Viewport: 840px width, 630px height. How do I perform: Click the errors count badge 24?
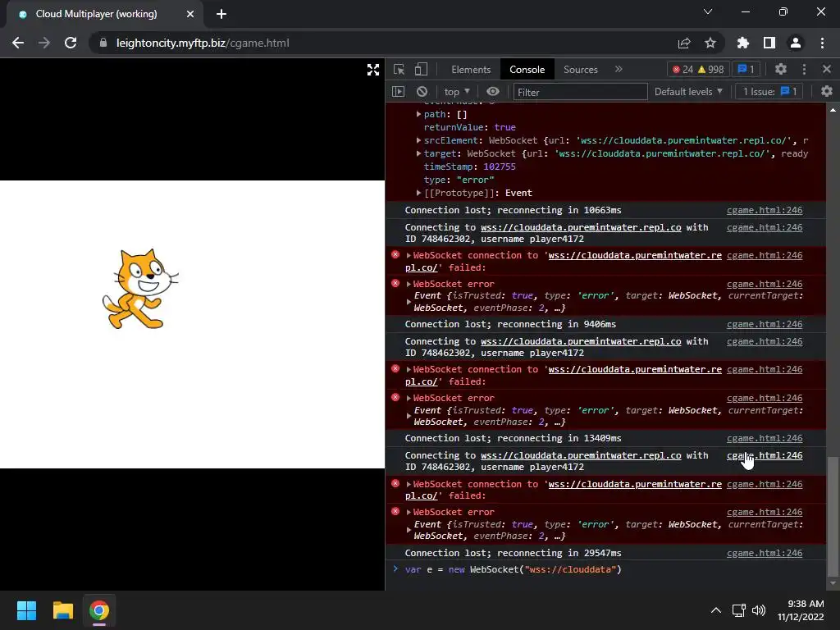(683, 70)
